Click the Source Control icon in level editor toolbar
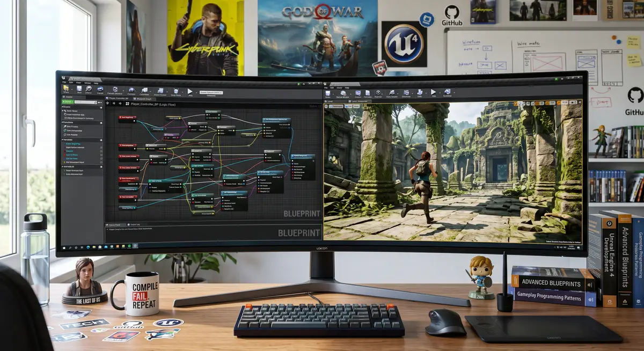 pyautogui.click(x=343, y=93)
